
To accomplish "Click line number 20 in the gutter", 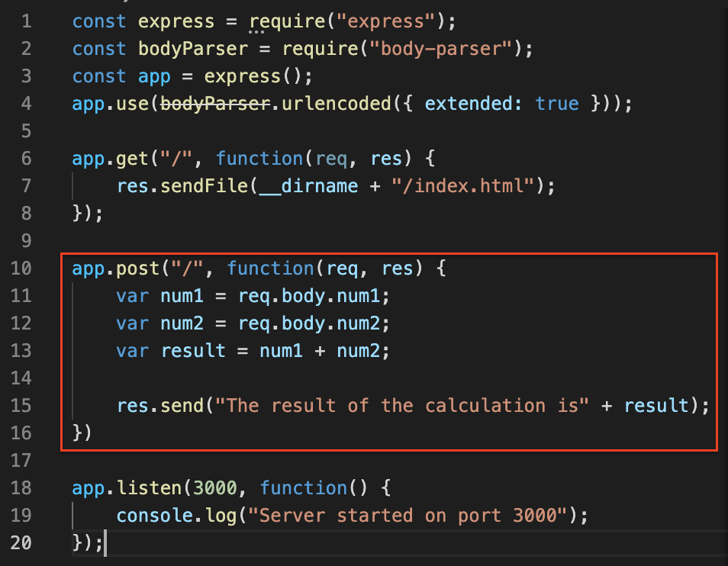I will point(21,543).
